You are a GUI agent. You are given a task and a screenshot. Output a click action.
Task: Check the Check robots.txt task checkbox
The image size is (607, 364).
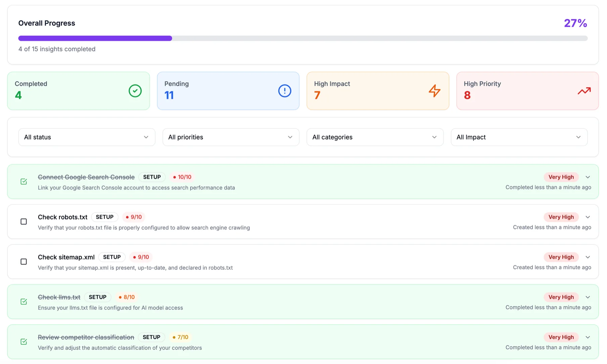click(x=23, y=221)
